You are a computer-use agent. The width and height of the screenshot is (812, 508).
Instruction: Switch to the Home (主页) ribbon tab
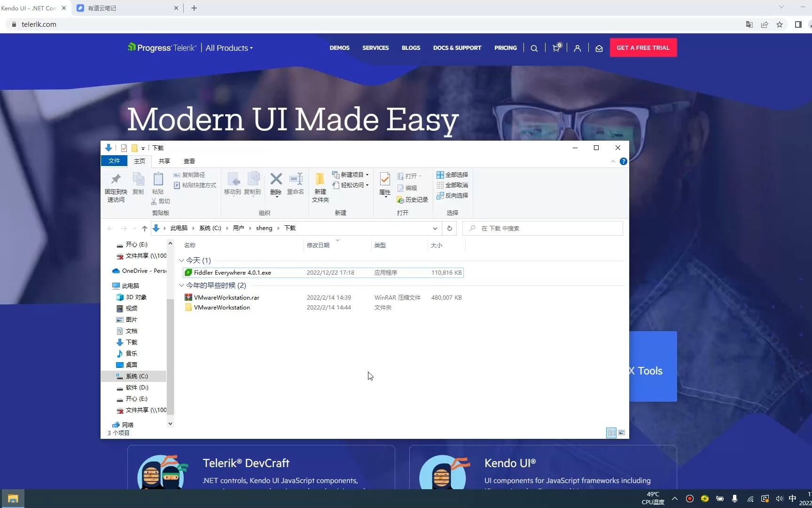tap(140, 161)
